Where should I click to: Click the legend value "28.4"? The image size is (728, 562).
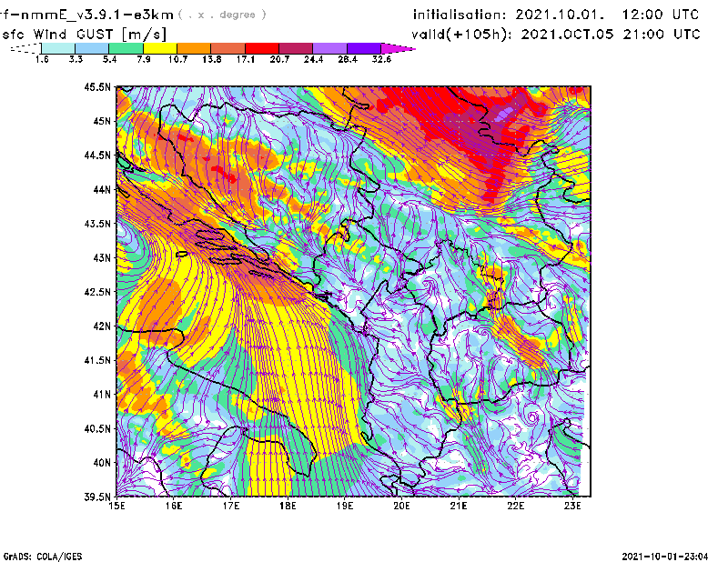(348, 59)
